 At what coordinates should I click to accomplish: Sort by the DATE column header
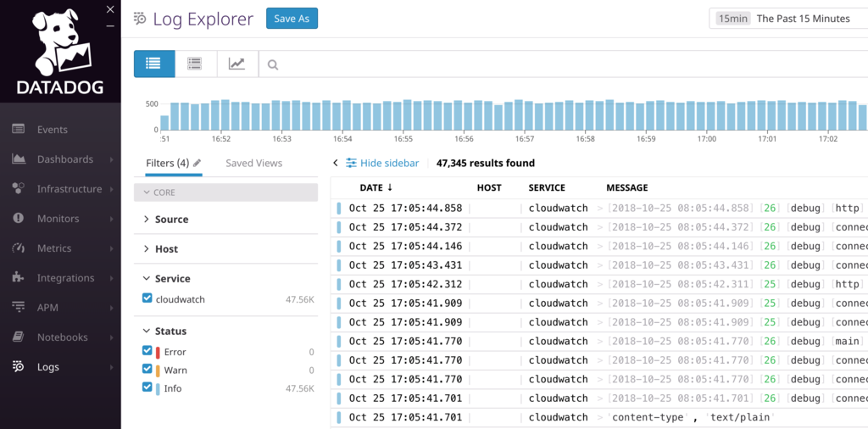click(x=376, y=187)
